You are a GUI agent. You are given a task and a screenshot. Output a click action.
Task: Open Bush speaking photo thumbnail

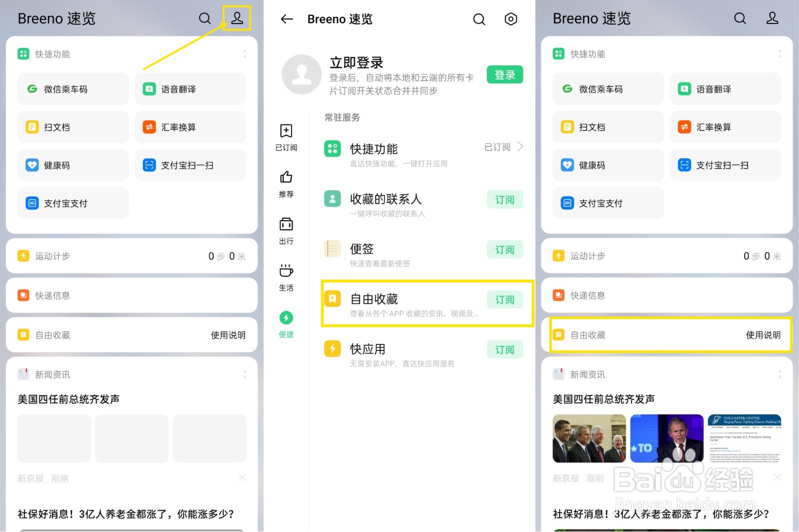(667, 438)
